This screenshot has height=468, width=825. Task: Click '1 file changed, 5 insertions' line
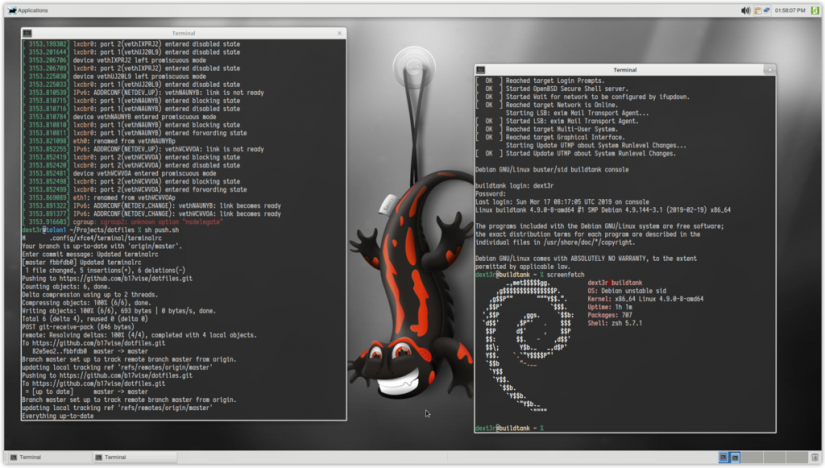[105, 271]
